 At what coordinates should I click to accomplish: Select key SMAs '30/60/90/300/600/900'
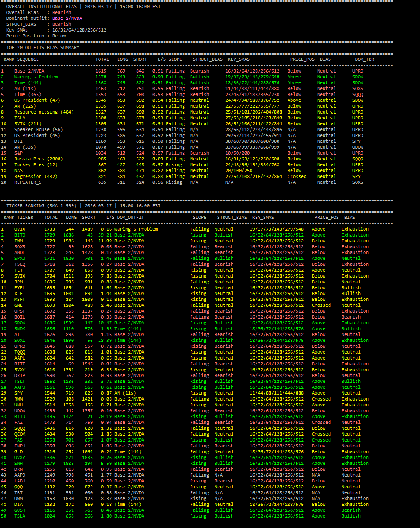point(252,141)
